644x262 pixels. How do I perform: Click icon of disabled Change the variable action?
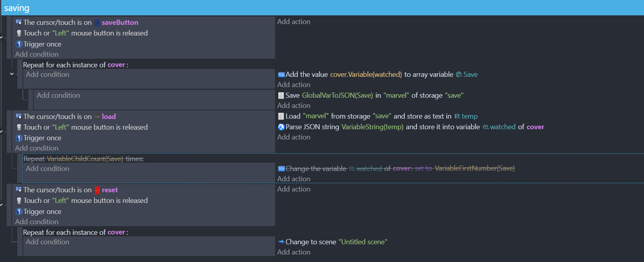coord(281,169)
